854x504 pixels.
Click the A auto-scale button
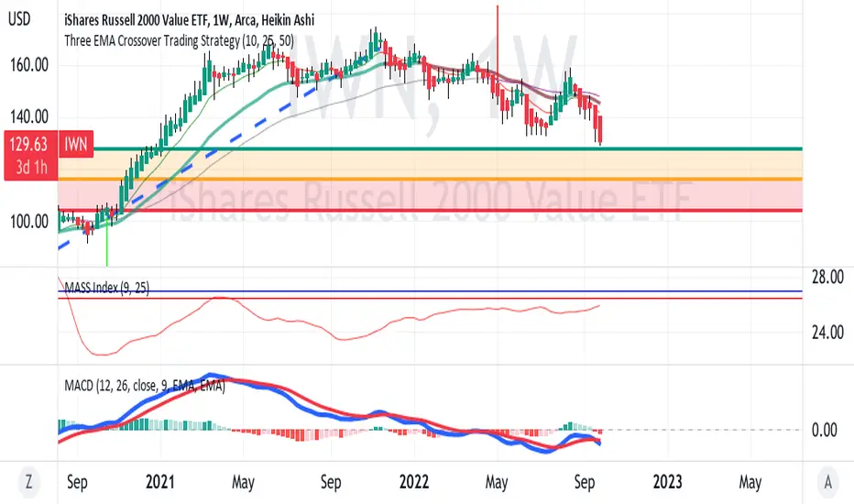827,482
